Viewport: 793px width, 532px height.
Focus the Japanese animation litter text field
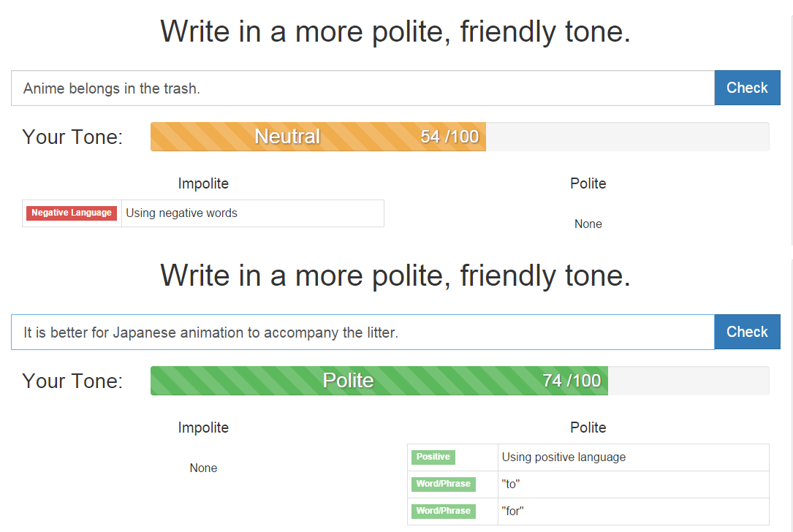(x=362, y=332)
